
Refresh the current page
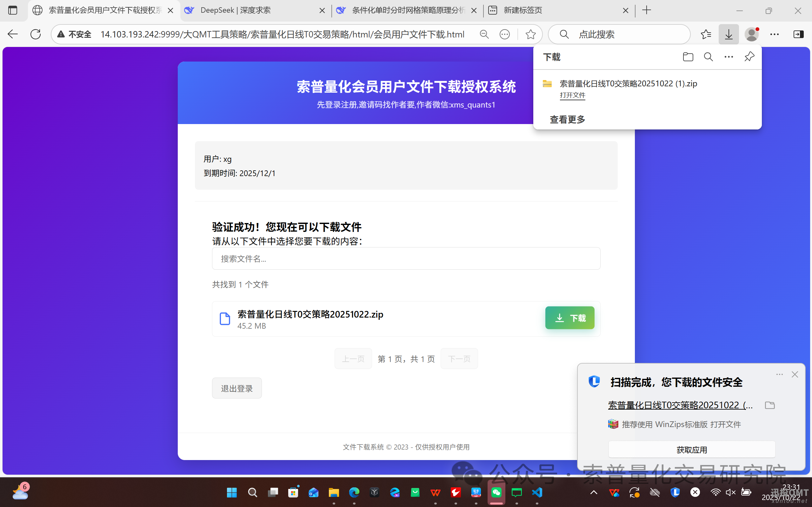pos(36,34)
